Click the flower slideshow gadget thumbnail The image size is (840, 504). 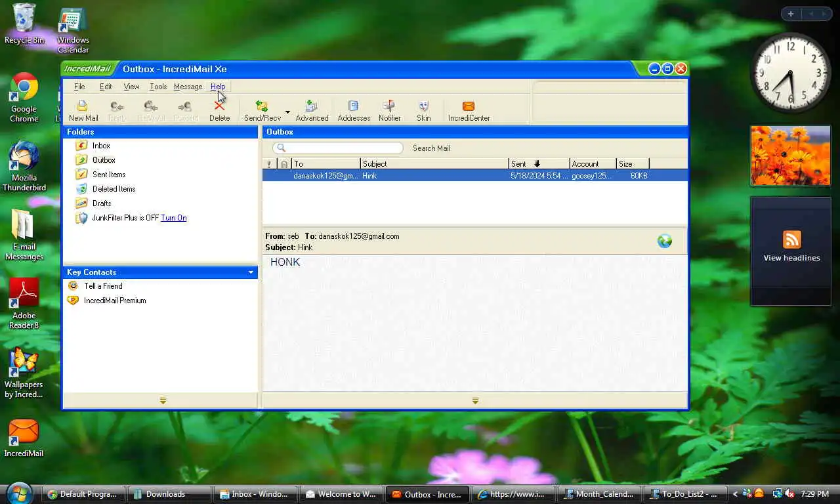pyautogui.click(x=790, y=156)
